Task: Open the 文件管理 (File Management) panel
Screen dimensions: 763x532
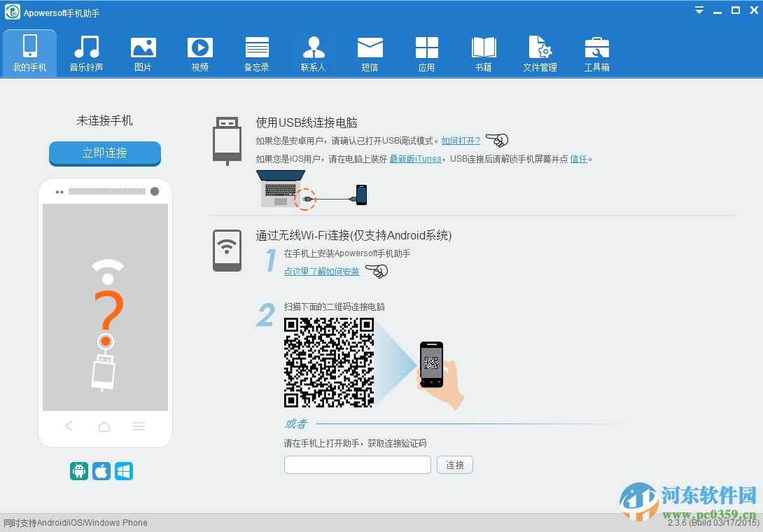Action: 540,52
